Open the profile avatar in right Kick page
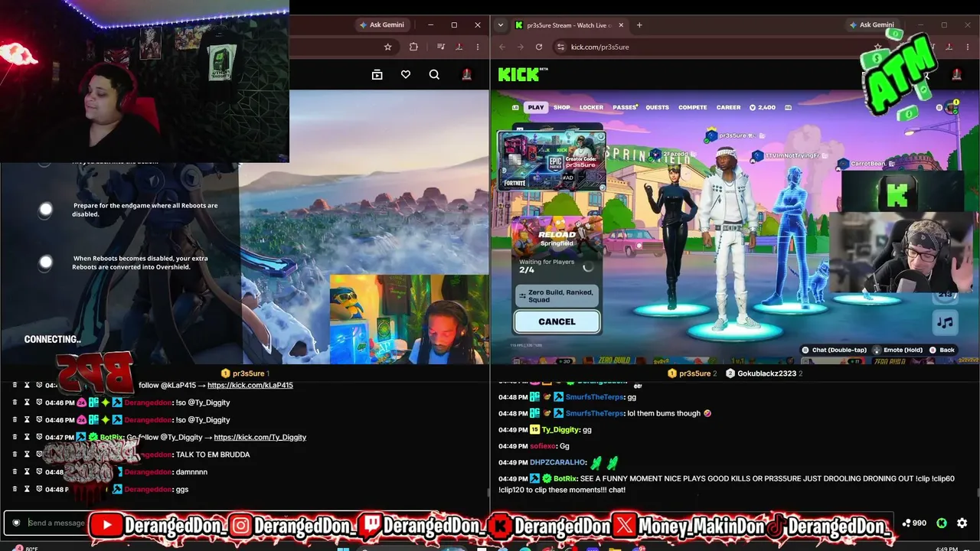This screenshot has width=980, height=551. 956,74
